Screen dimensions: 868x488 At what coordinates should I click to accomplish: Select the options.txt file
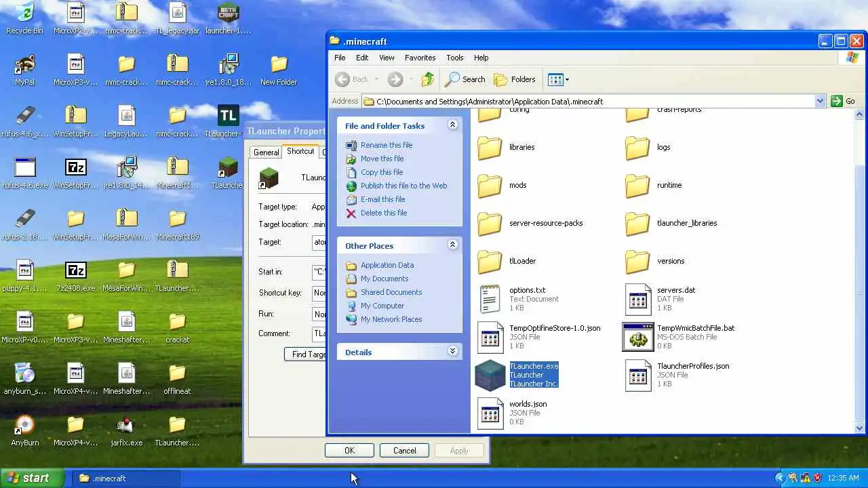519,299
